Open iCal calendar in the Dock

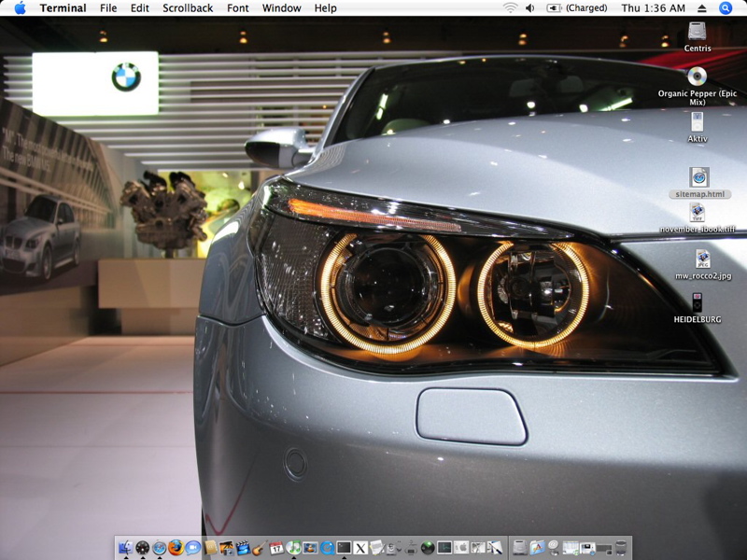click(x=276, y=548)
